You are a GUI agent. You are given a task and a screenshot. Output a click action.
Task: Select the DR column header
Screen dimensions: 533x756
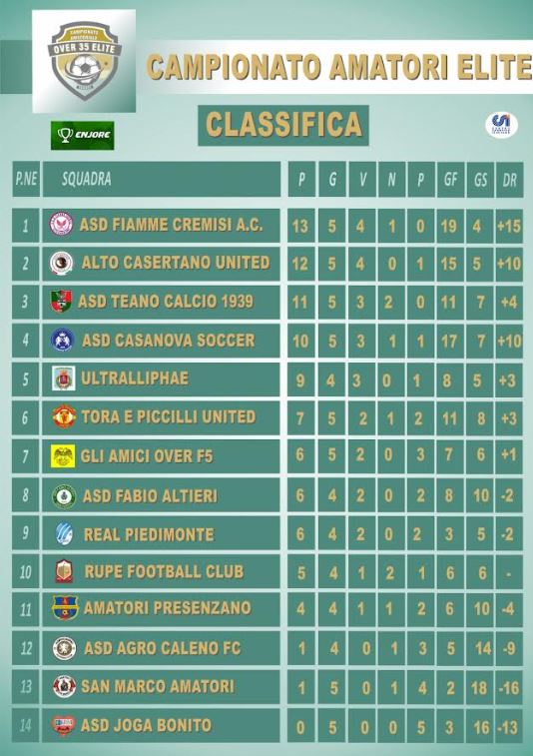[x=509, y=180]
